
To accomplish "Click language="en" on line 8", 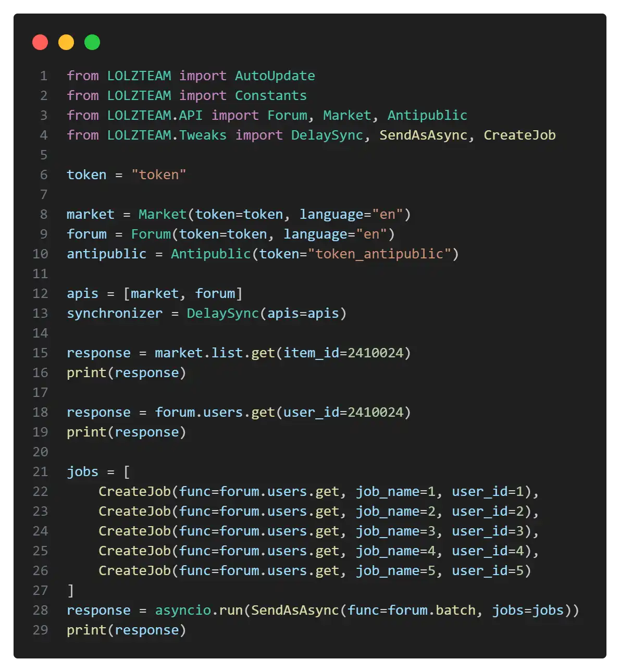I will click(351, 215).
